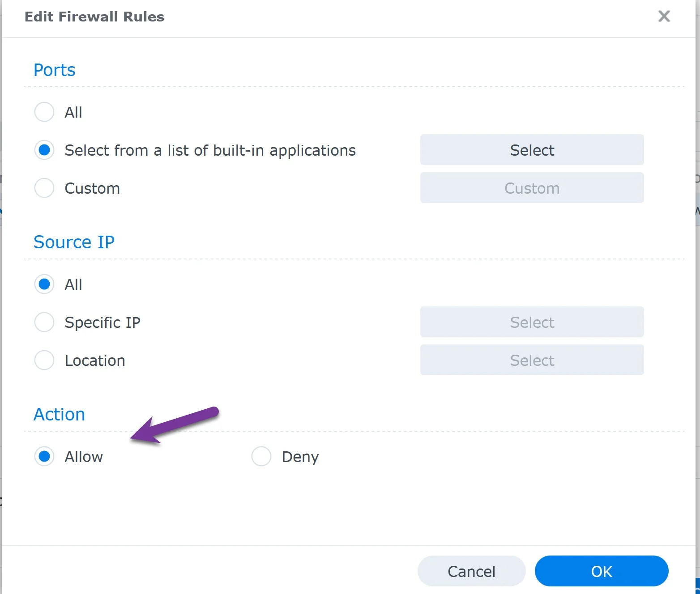Click the Allow option label text
Image resolution: width=700 pixels, height=594 pixels.
click(84, 456)
